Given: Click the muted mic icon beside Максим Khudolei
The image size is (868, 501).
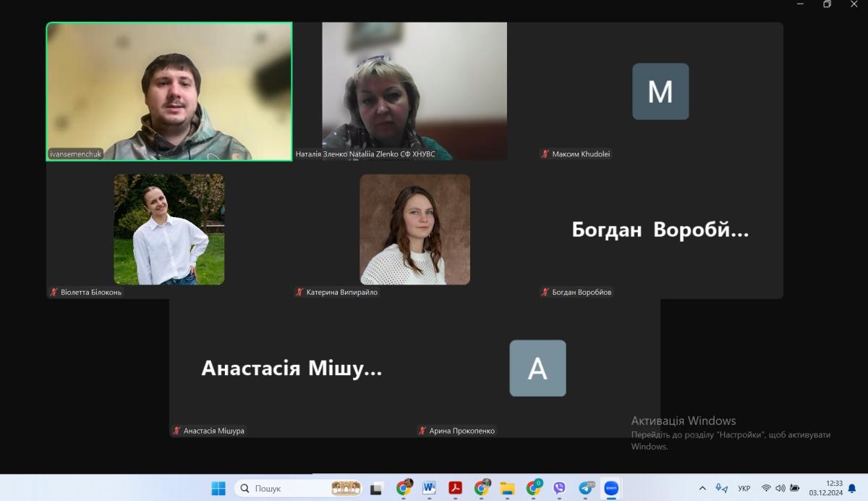Looking at the screenshot, I should pyautogui.click(x=545, y=154).
